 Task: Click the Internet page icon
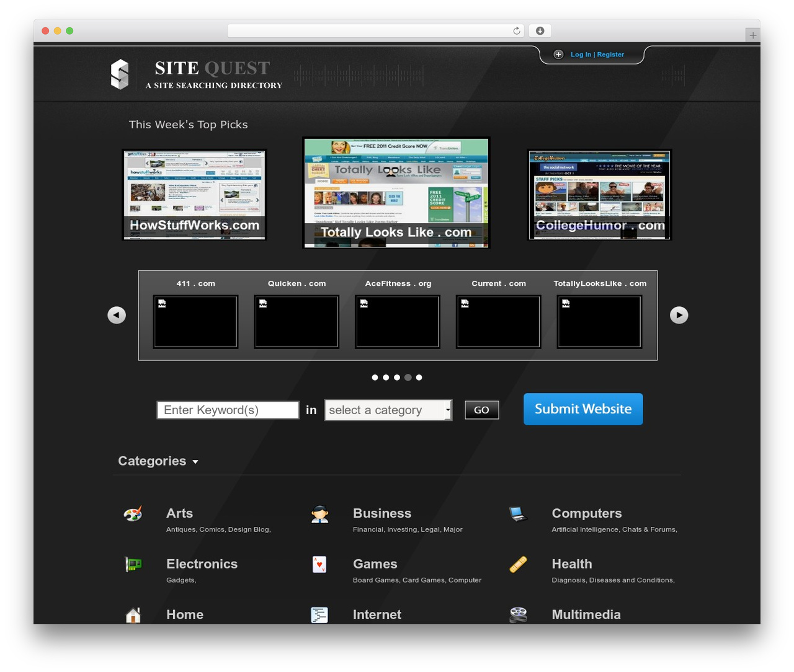pos(319,615)
